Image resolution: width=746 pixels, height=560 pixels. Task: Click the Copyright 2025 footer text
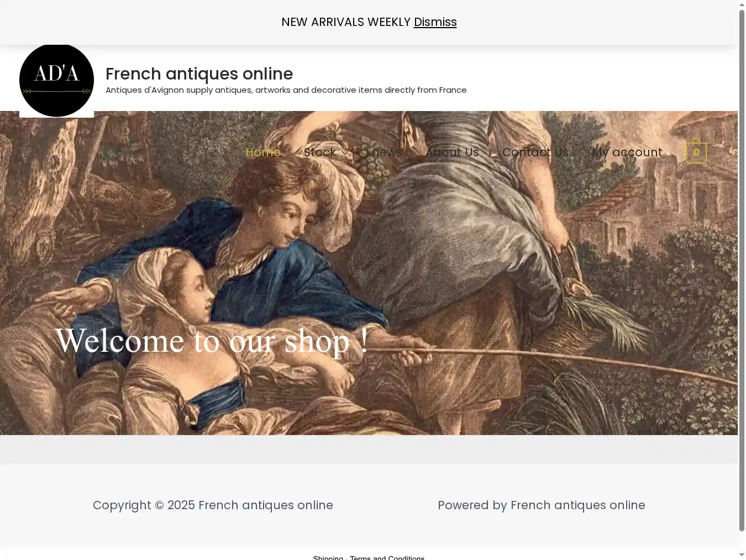(x=213, y=505)
